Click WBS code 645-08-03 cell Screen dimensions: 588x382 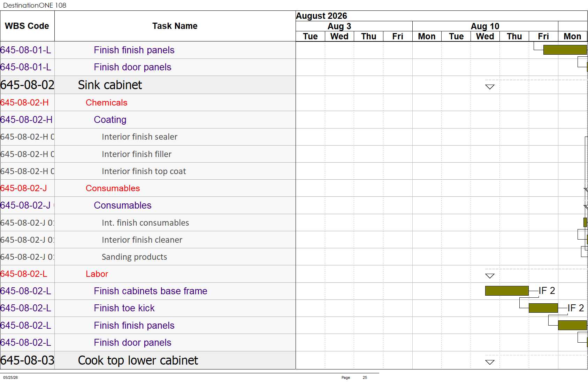click(27, 360)
